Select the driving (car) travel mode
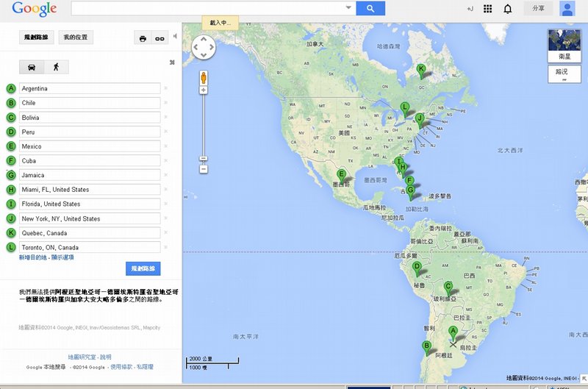The image size is (588, 389). 32,67
